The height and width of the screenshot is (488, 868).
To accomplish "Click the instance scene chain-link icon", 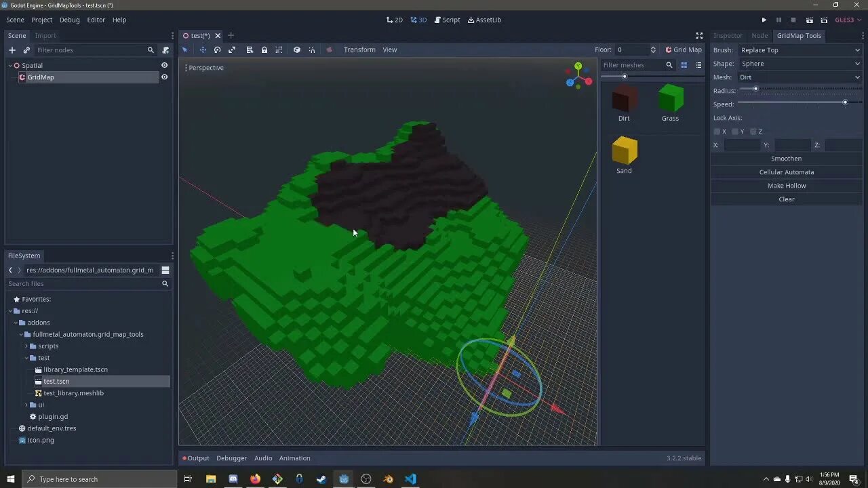I will [x=26, y=50].
